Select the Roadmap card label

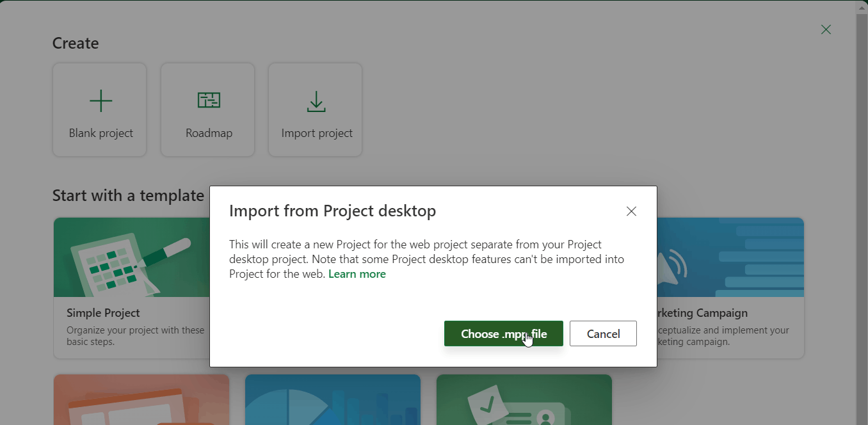coord(209,133)
